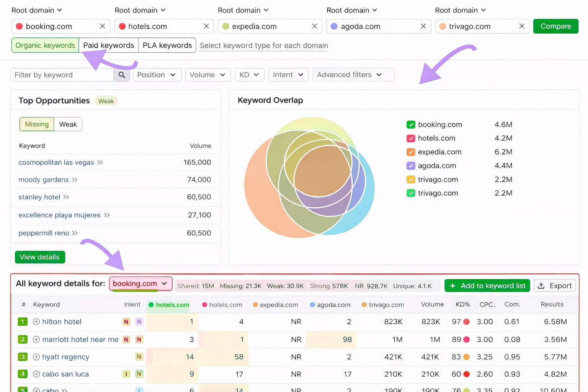Switch to the Paid keywords tab
Screen dimensions: 588x392
pyautogui.click(x=108, y=45)
